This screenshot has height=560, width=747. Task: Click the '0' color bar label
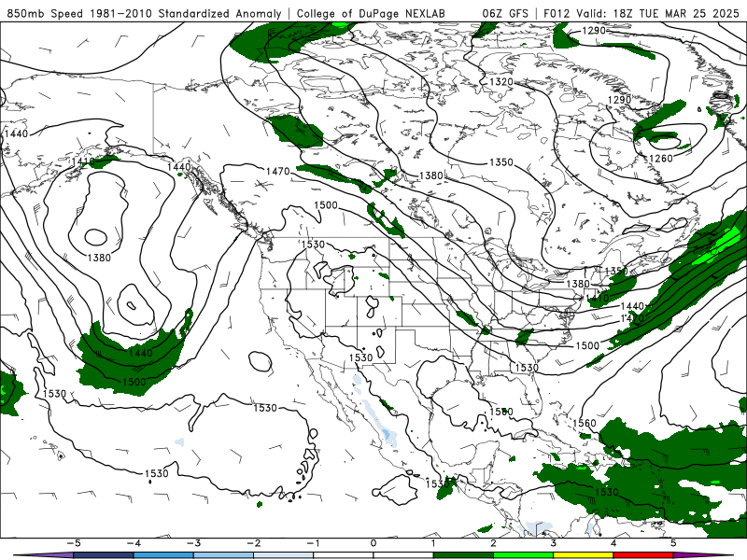[373, 543]
